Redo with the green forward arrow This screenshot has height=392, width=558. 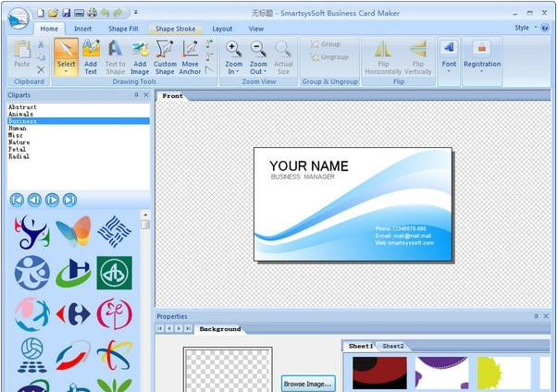coord(118,13)
